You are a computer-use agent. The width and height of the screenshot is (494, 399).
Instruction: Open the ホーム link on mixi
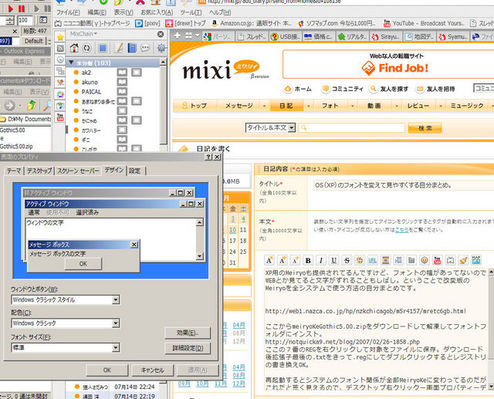[x=298, y=89]
